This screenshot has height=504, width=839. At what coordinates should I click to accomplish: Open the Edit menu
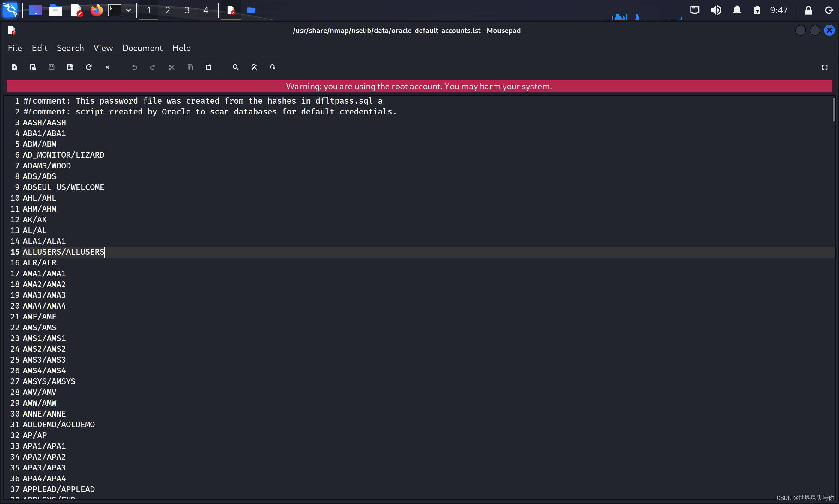click(39, 48)
